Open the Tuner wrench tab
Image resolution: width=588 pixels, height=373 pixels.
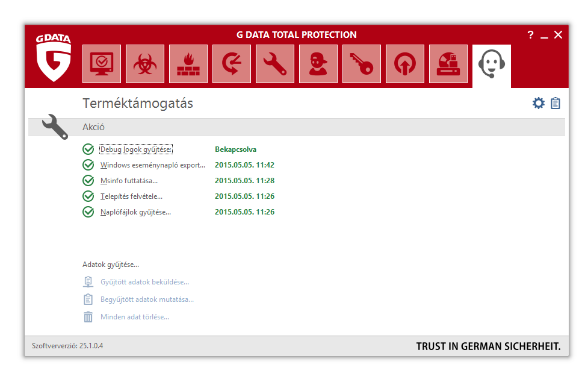[x=275, y=64]
